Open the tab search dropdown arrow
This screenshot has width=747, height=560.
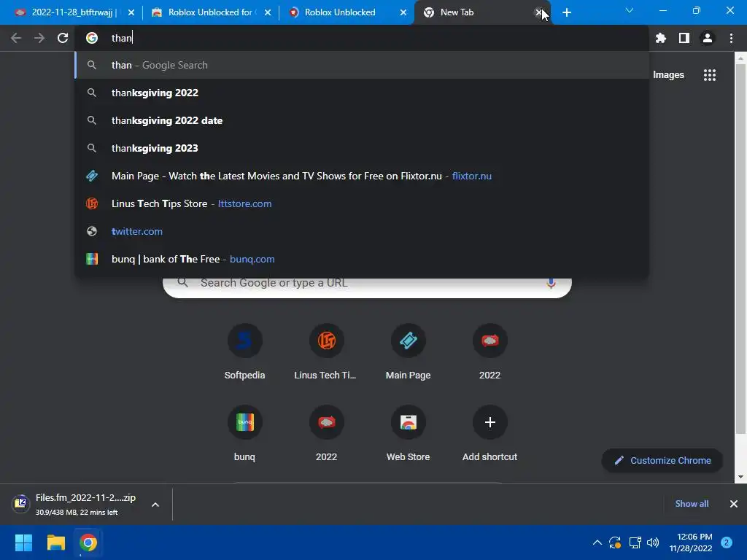pyautogui.click(x=630, y=10)
